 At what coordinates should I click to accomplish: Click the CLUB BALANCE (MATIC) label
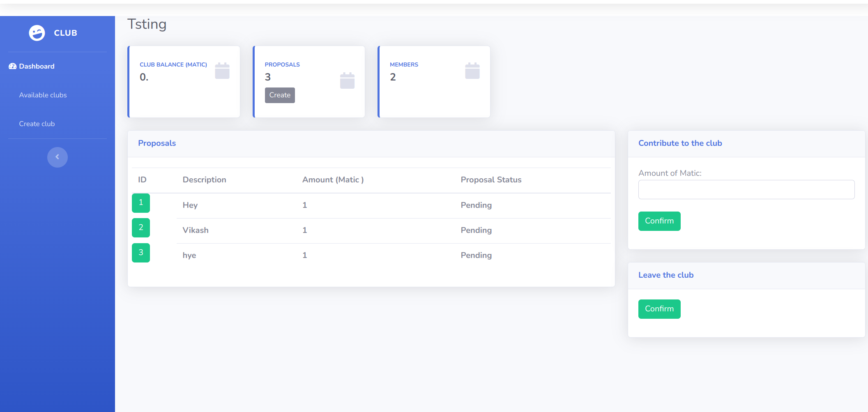[173, 65]
